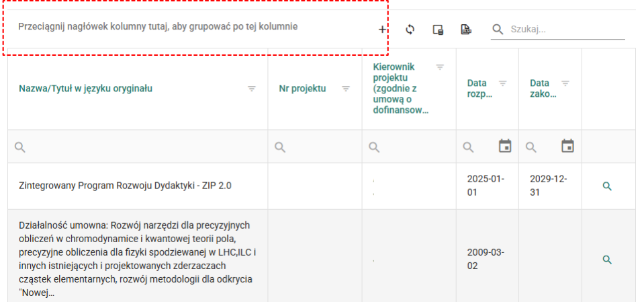Open filter menu for Kierownik projektu column
Image resolution: width=644 pixels, height=302 pixels.
(440, 67)
